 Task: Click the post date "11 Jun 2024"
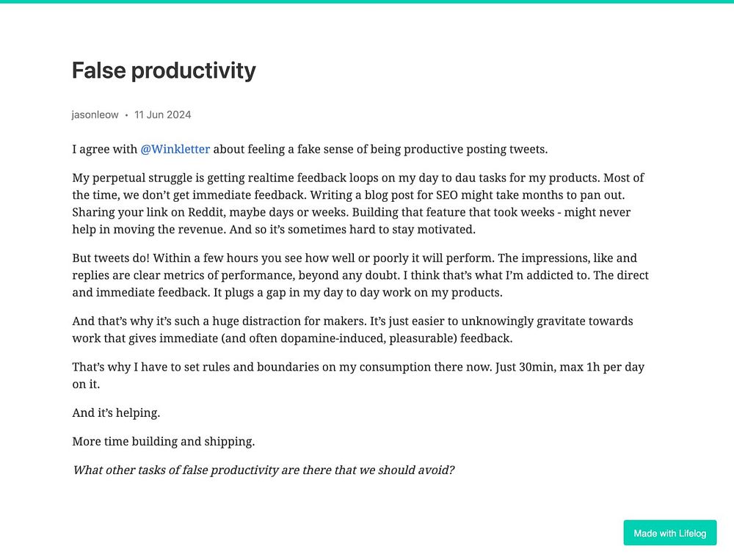[163, 114]
